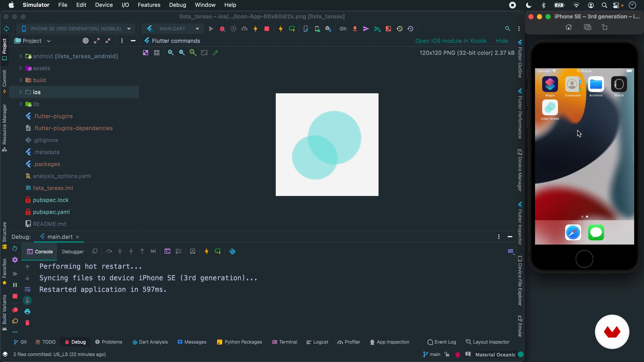Toggle soft-wrap in console
This screenshot has height=362, width=644.
click(x=28, y=289)
